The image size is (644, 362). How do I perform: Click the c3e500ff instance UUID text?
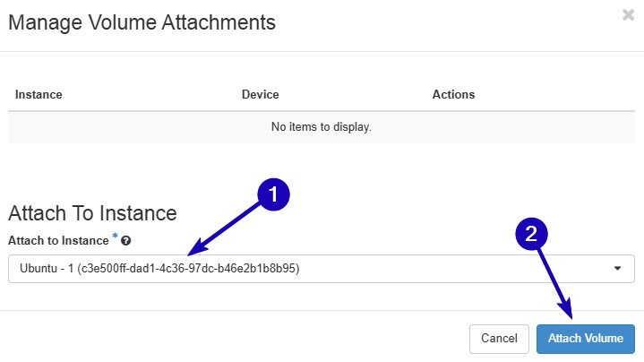click(x=188, y=268)
